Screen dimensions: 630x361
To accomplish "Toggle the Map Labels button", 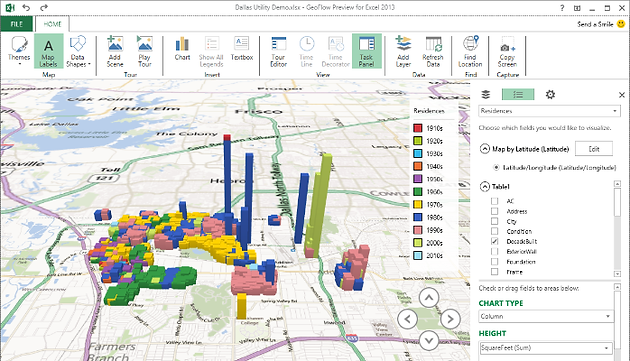I will [48, 51].
